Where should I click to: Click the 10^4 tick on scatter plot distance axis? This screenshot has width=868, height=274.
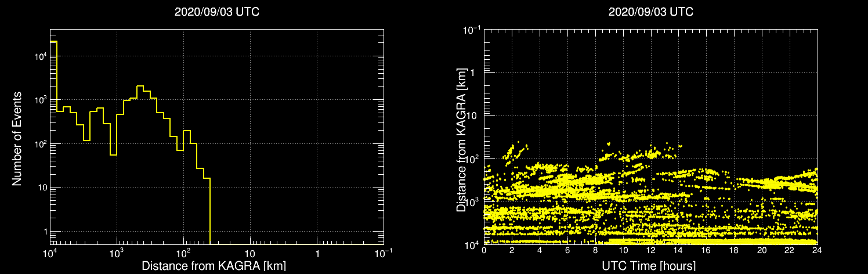click(x=472, y=244)
